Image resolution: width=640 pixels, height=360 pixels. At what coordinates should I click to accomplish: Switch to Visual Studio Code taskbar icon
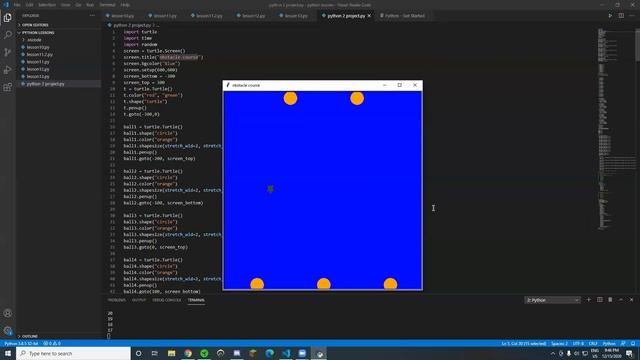click(x=286, y=353)
